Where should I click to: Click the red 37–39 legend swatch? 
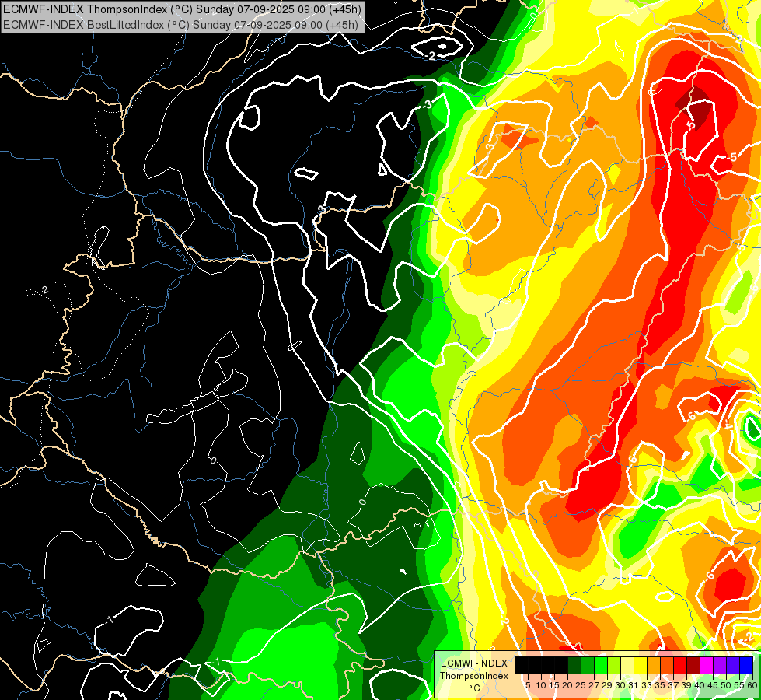(680, 665)
